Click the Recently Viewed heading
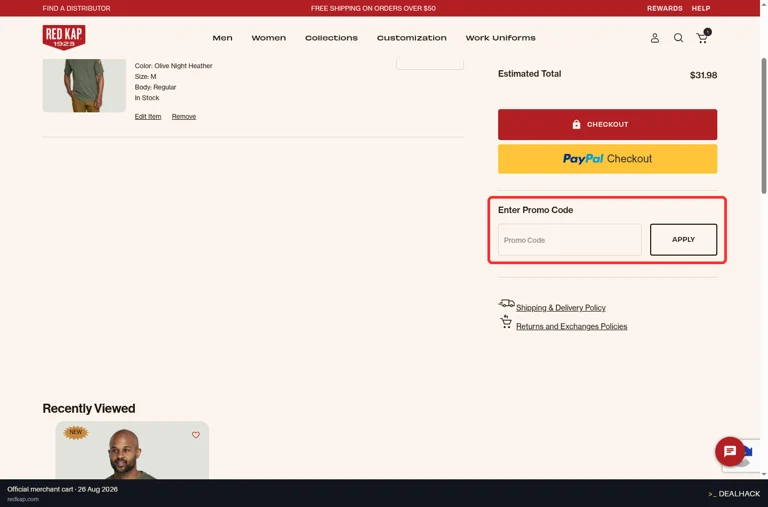 point(89,408)
